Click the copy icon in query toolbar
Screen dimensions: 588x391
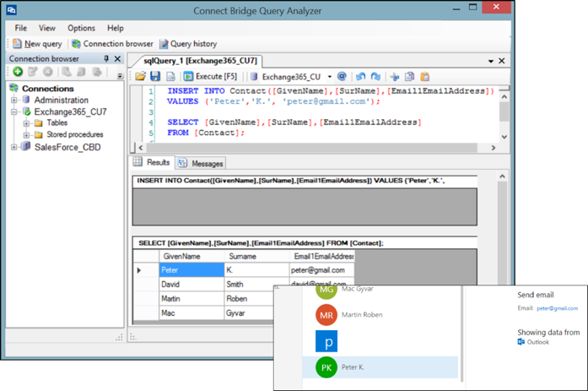pos(409,77)
